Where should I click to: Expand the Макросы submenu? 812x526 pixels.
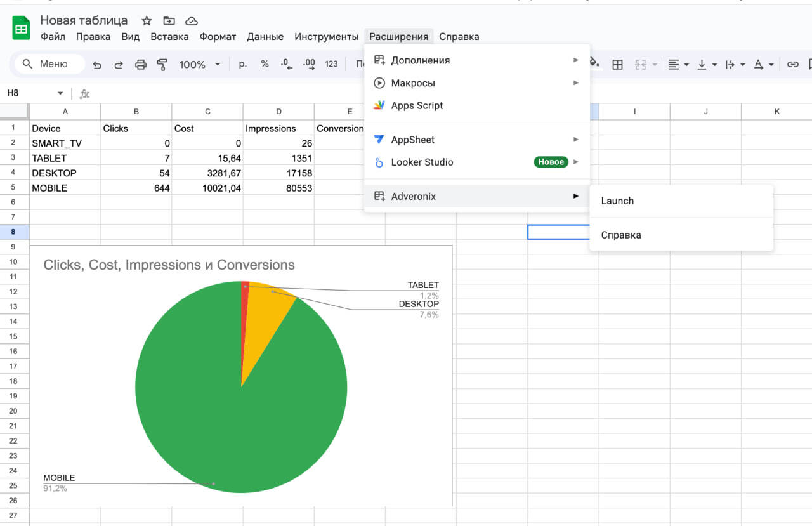pyautogui.click(x=477, y=83)
